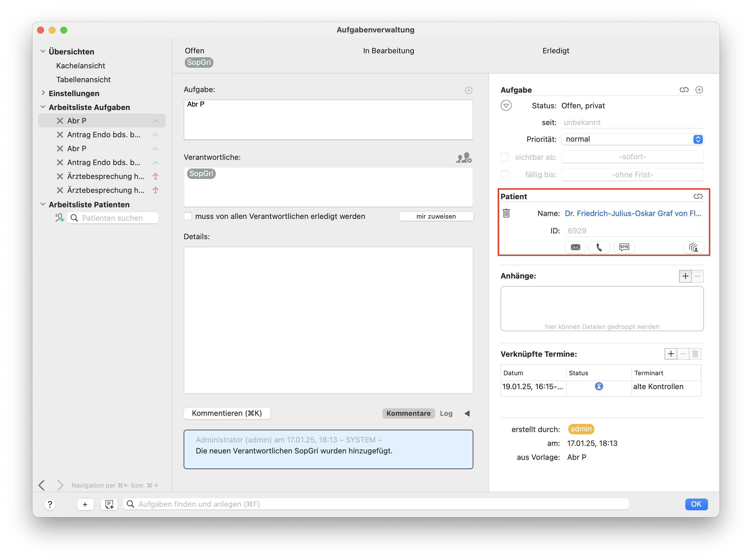
Task: Add attachment with plus in Anhänge
Action: [685, 276]
